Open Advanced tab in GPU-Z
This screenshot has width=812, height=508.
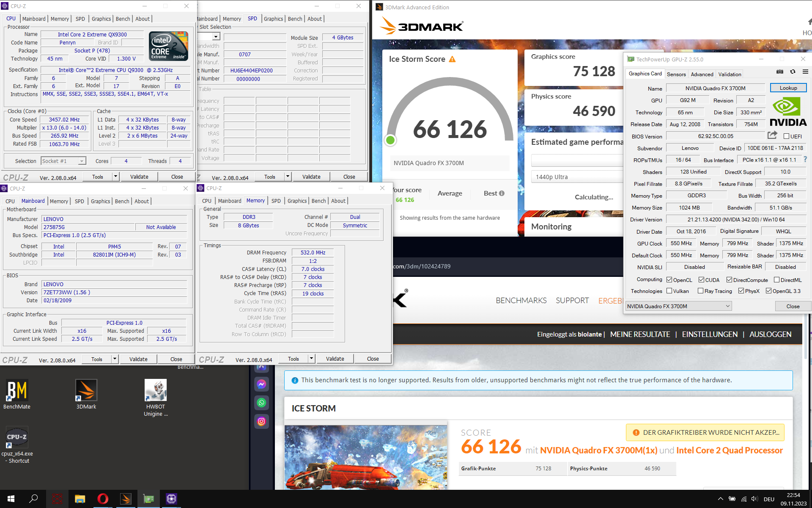coord(702,74)
